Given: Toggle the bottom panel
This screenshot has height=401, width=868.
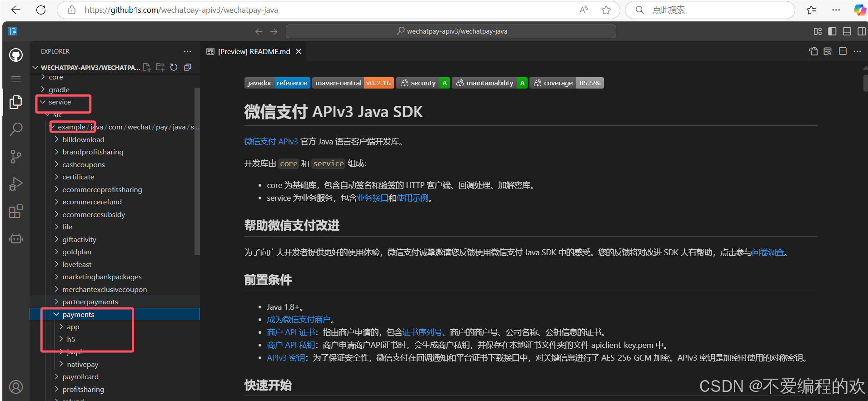Looking at the screenshot, I should (x=847, y=31).
